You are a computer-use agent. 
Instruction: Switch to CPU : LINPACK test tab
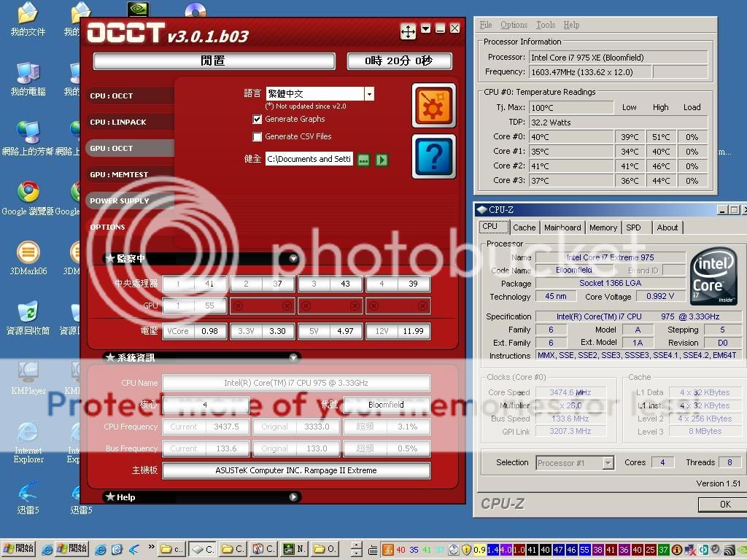click(x=130, y=122)
